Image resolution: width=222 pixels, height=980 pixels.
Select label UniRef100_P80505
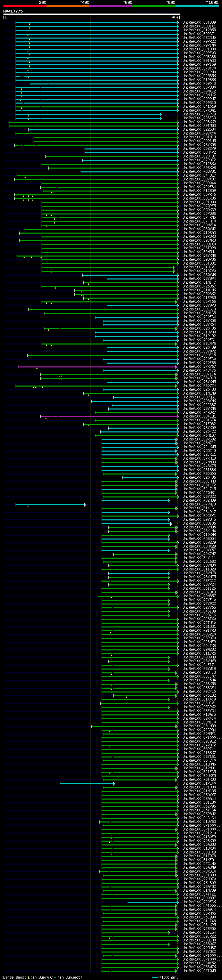coord(199,473)
